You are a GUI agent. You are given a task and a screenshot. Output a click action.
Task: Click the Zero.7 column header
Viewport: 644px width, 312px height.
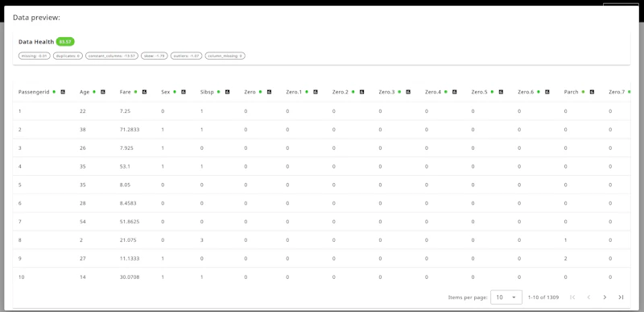point(617,92)
